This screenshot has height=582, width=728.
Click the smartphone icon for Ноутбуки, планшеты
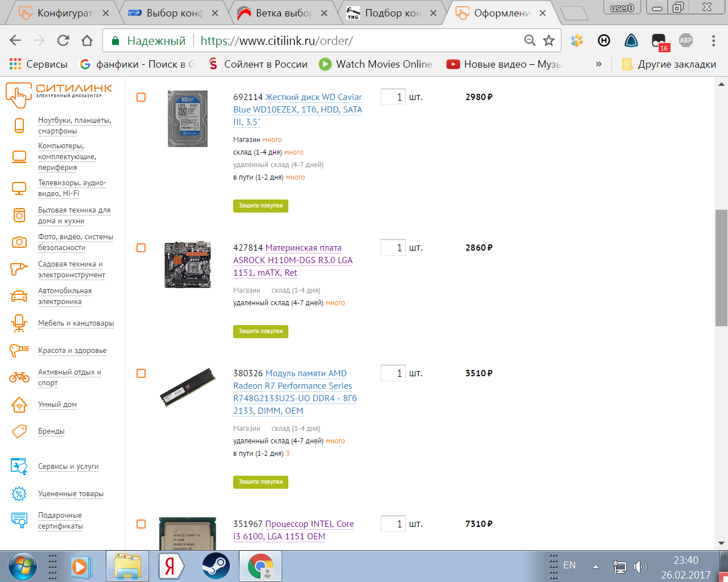tap(19, 126)
